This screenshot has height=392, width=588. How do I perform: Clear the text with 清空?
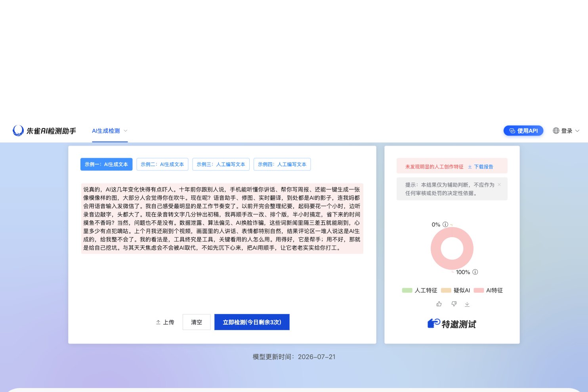(x=197, y=322)
